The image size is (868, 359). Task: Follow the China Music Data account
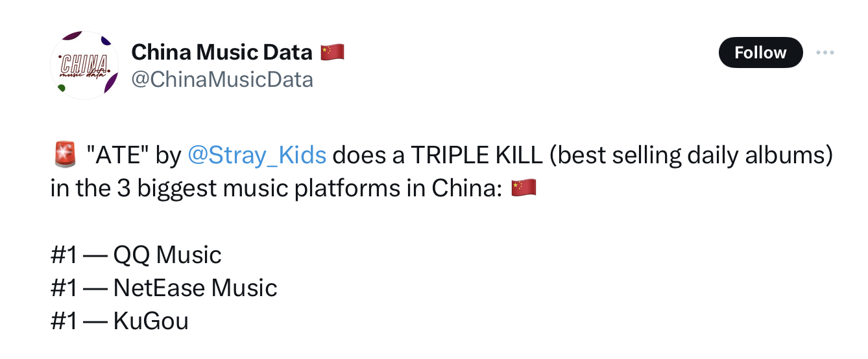760,52
